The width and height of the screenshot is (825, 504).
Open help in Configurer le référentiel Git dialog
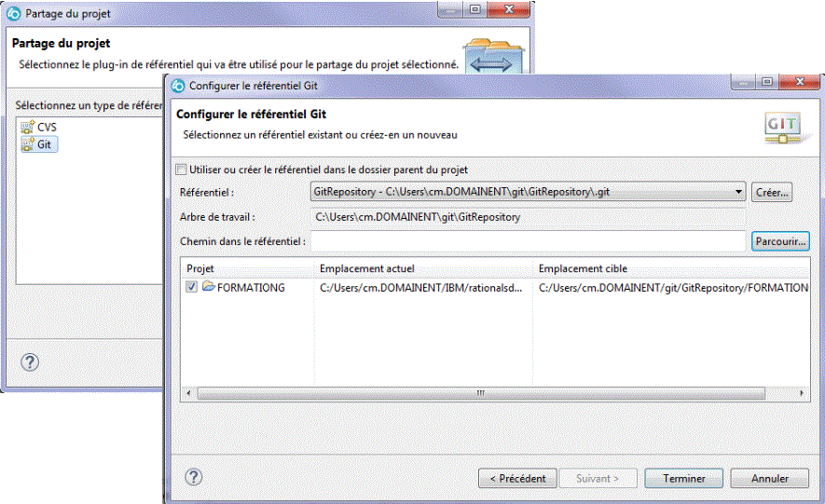click(x=194, y=477)
